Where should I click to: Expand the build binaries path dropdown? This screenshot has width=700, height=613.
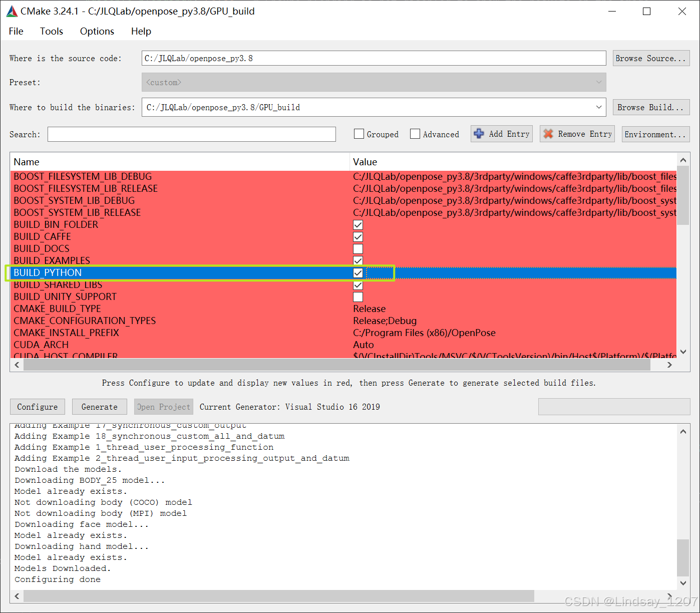pyautogui.click(x=599, y=107)
